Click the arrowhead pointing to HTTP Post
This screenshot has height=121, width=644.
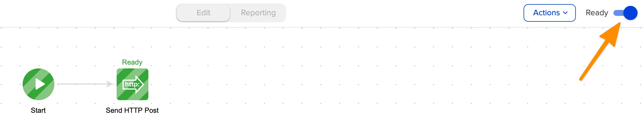110,84
